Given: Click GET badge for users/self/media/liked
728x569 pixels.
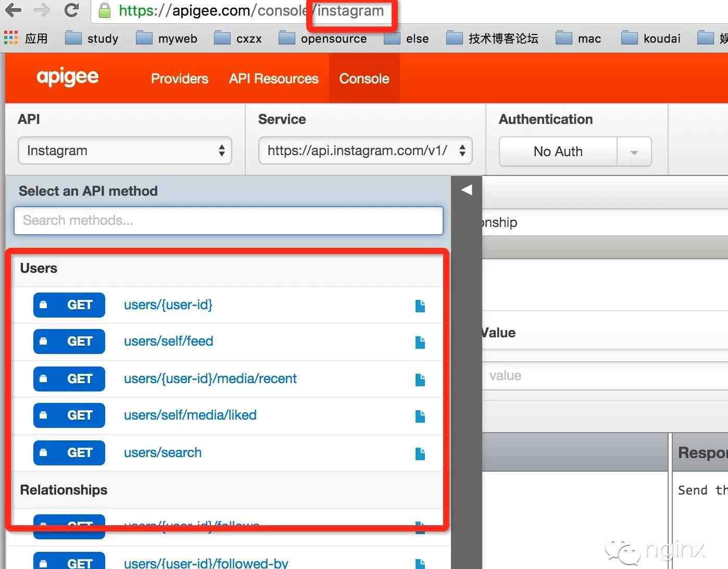Looking at the screenshot, I should (x=69, y=415).
